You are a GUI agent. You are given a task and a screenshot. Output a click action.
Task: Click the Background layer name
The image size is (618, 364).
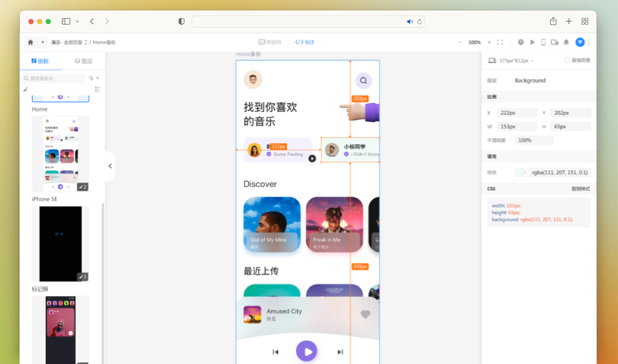tap(530, 80)
